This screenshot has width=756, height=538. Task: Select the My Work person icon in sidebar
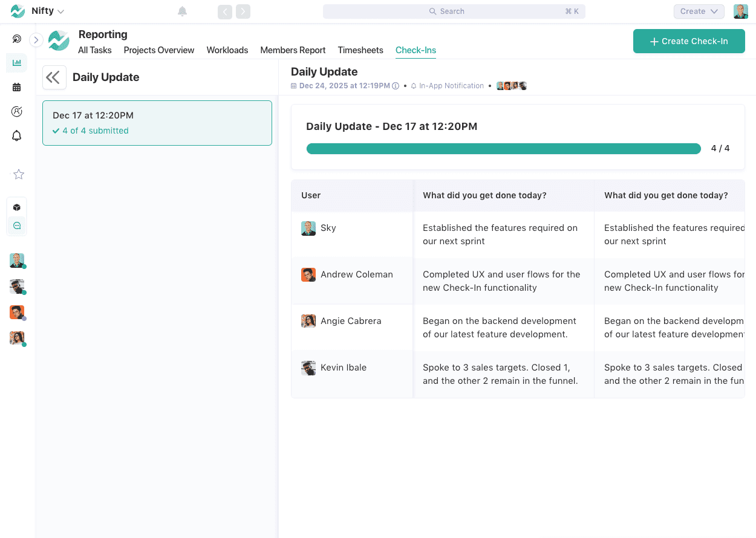(x=16, y=111)
